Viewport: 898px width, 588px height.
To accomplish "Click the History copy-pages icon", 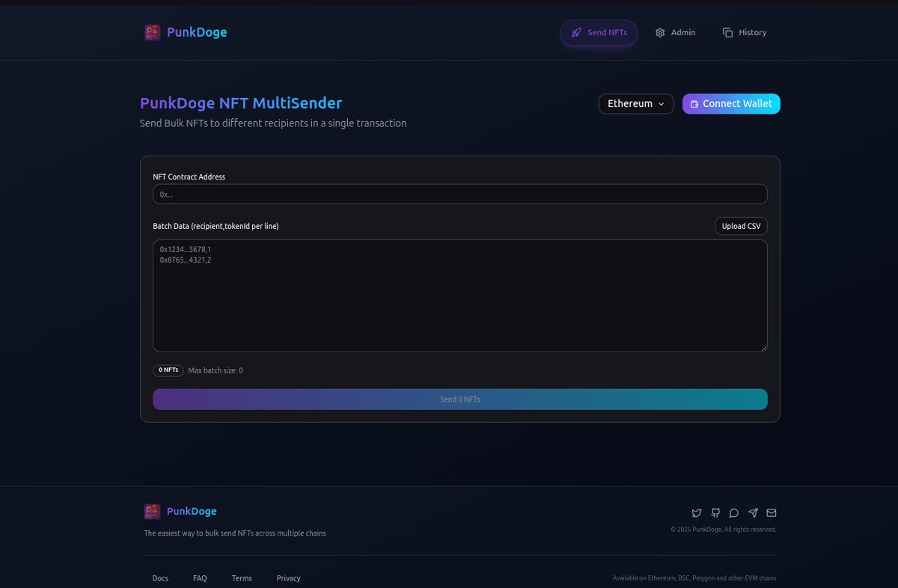I will point(727,32).
